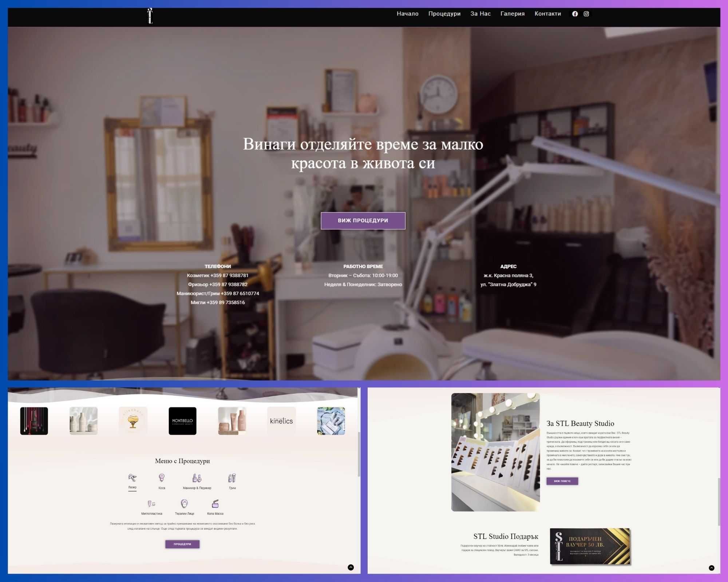Image resolution: width=728 pixels, height=582 pixels.
Task: Click the ВИЖ ПОВЕЧЕ button
Action: (x=562, y=481)
